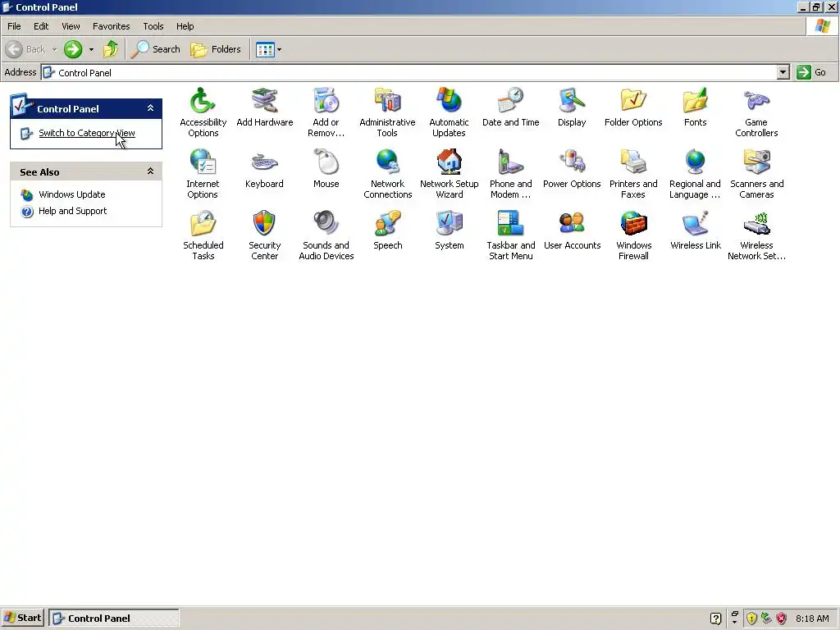
Task: Click the yellow shield updates tray icon
Action: point(751,619)
